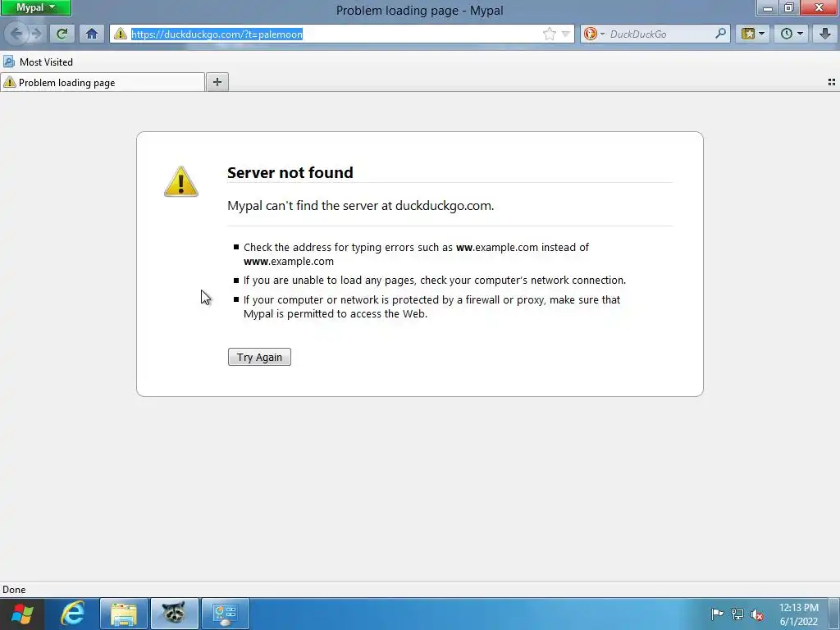Viewport: 840px width, 630px height.
Task: Open the history clock dropdown
Action: [x=792, y=34]
